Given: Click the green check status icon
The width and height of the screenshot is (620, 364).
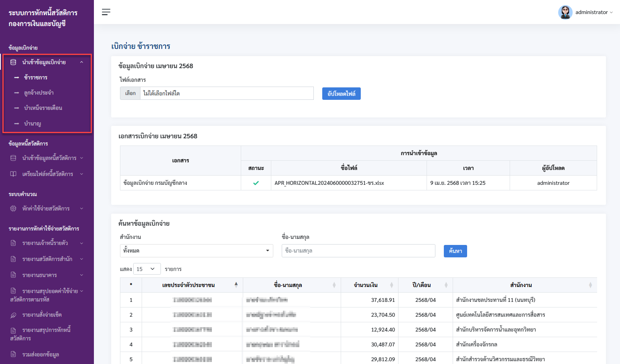Looking at the screenshot, I should click(x=256, y=183).
